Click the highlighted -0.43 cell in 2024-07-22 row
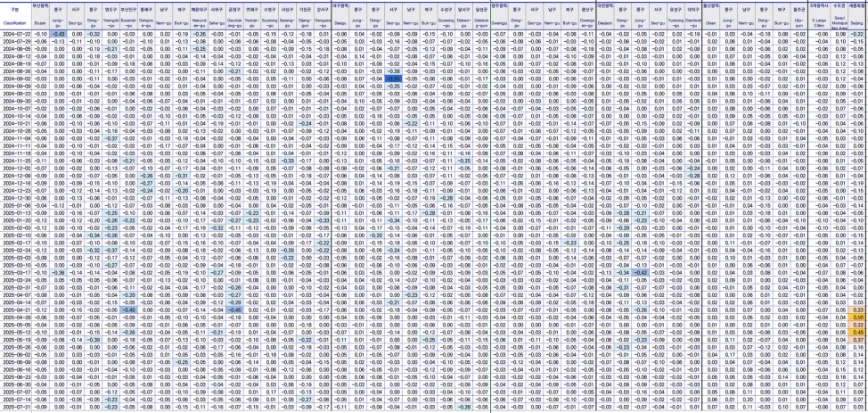Screen dimensions: 868x413 coord(58,34)
